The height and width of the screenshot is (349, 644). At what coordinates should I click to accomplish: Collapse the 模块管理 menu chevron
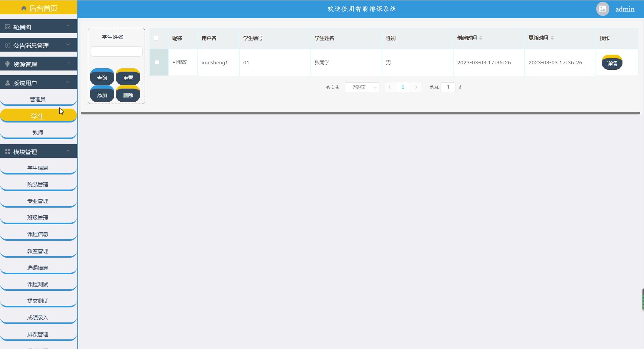[x=68, y=151]
